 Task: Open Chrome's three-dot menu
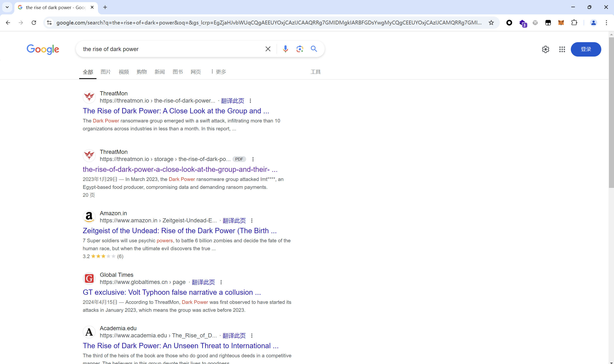click(x=606, y=23)
